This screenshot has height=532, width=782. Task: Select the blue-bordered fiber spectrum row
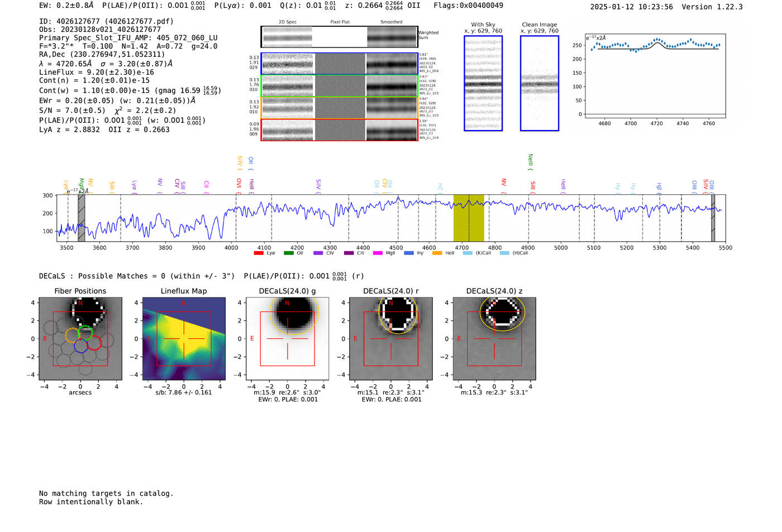[x=339, y=64]
